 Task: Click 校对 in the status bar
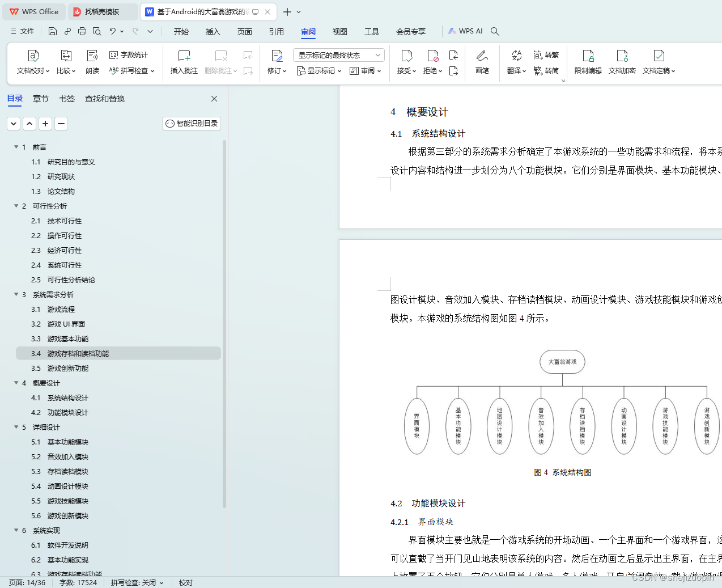(186, 582)
